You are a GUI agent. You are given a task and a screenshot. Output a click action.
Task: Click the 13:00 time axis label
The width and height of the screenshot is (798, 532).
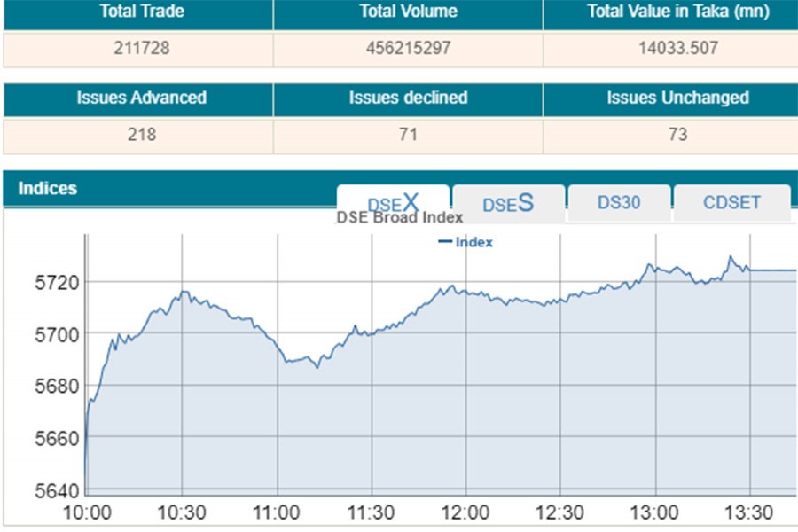[x=655, y=513]
